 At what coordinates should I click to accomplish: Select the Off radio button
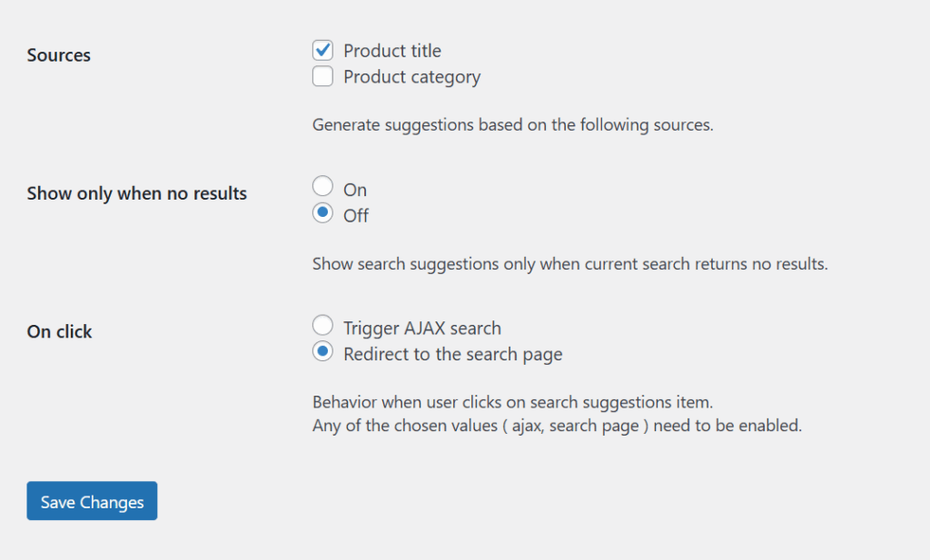(x=322, y=212)
